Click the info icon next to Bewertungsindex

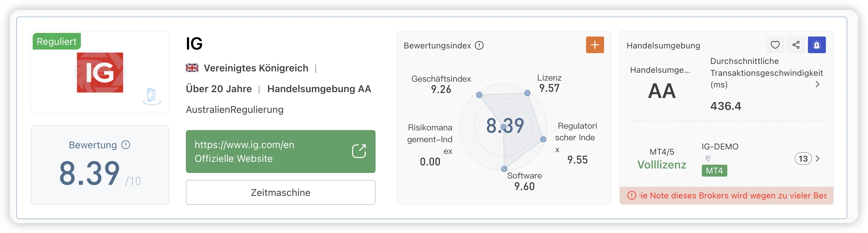(x=479, y=45)
